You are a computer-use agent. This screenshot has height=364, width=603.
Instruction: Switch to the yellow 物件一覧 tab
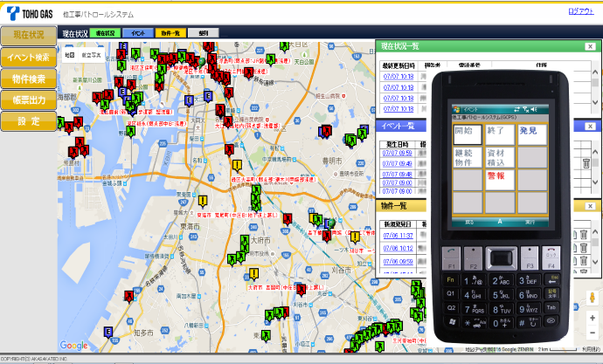click(x=170, y=33)
